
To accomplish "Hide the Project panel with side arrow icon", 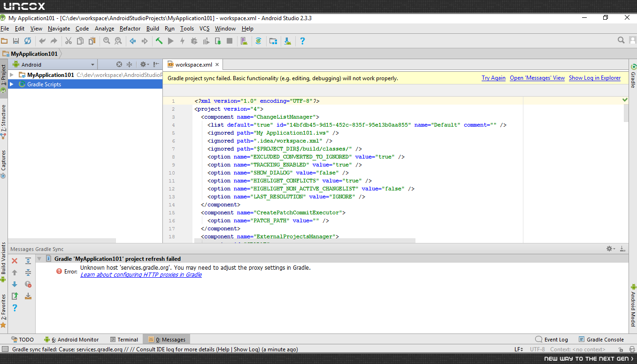I will tap(155, 65).
